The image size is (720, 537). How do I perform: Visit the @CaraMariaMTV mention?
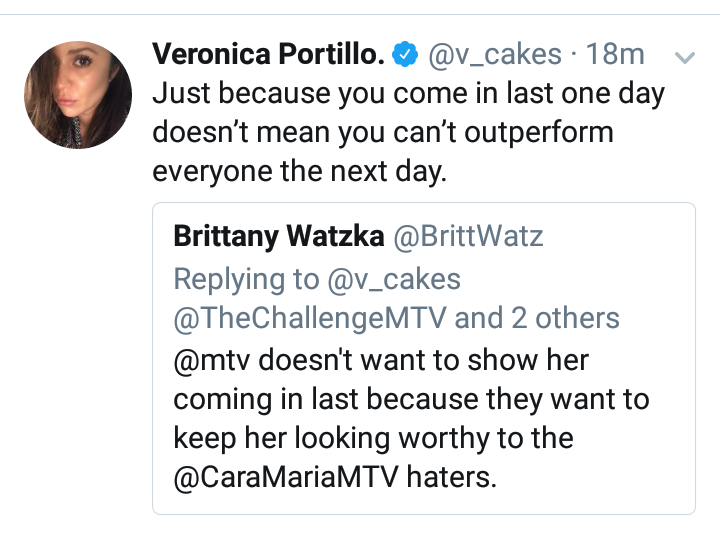(x=286, y=476)
